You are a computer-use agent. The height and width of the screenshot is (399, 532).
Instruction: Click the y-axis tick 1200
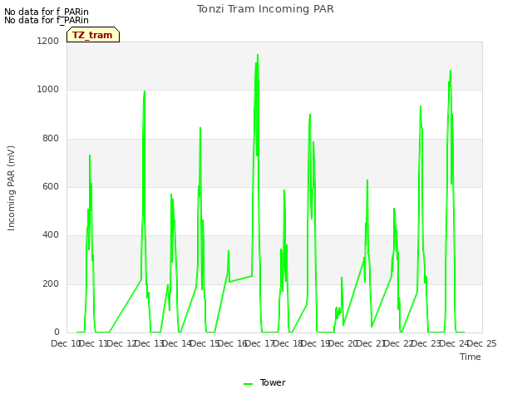click(x=48, y=41)
